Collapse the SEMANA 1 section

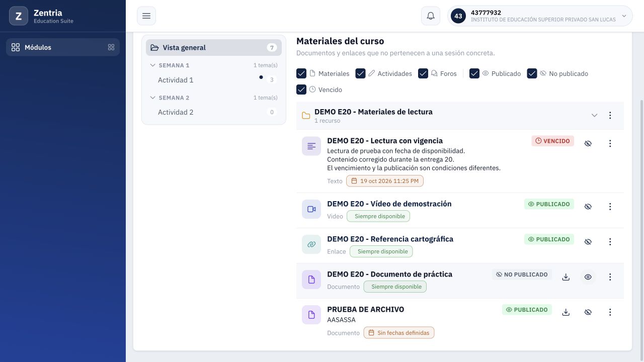[x=153, y=65]
